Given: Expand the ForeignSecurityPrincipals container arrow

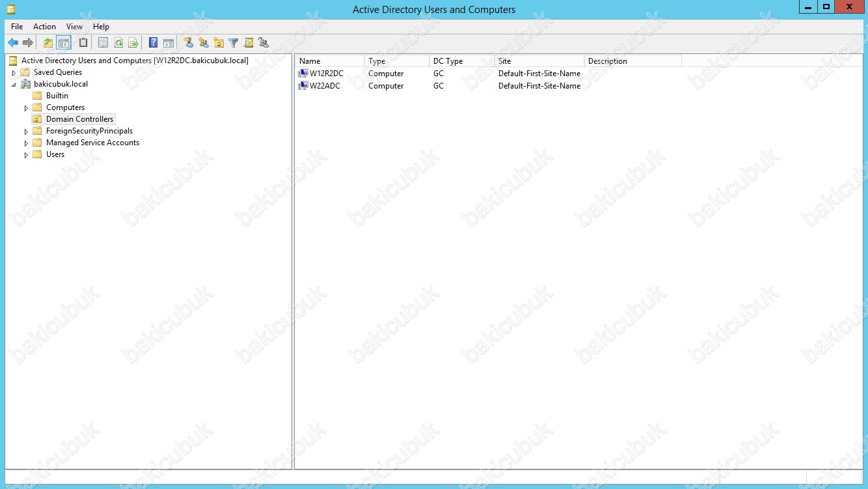Looking at the screenshot, I should pyautogui.click(x=26, y=131).
